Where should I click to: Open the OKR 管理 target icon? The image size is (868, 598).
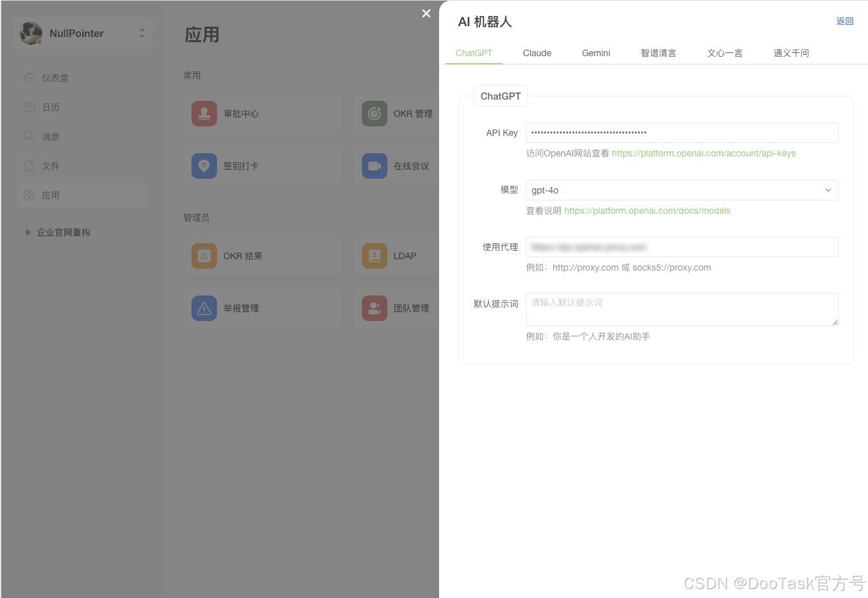pos(375,114)
